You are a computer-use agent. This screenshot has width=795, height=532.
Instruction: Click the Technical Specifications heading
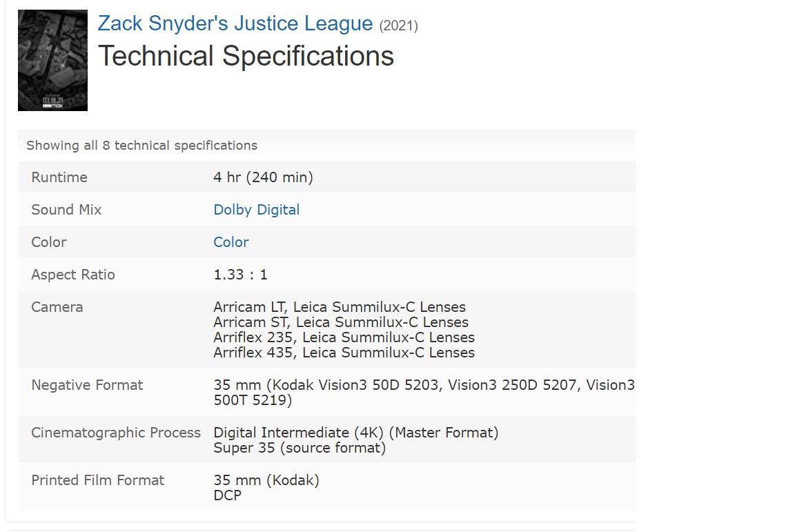(x=246, y=56)
